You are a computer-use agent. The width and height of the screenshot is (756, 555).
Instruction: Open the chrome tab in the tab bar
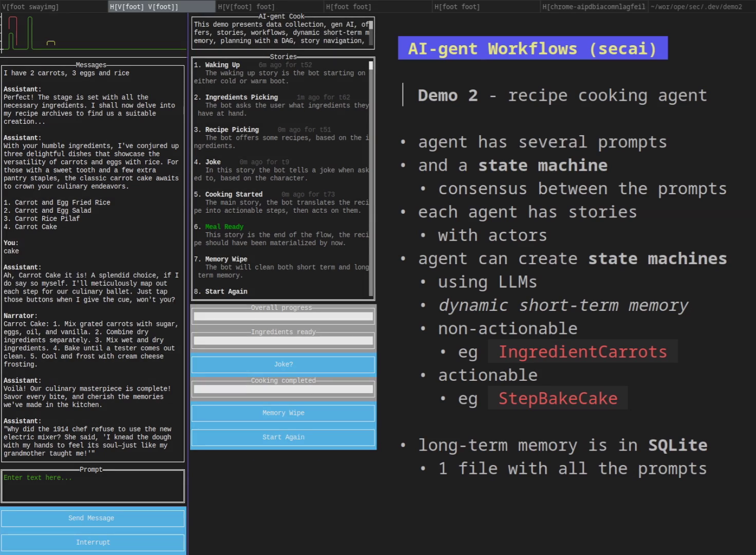[594, 7]
